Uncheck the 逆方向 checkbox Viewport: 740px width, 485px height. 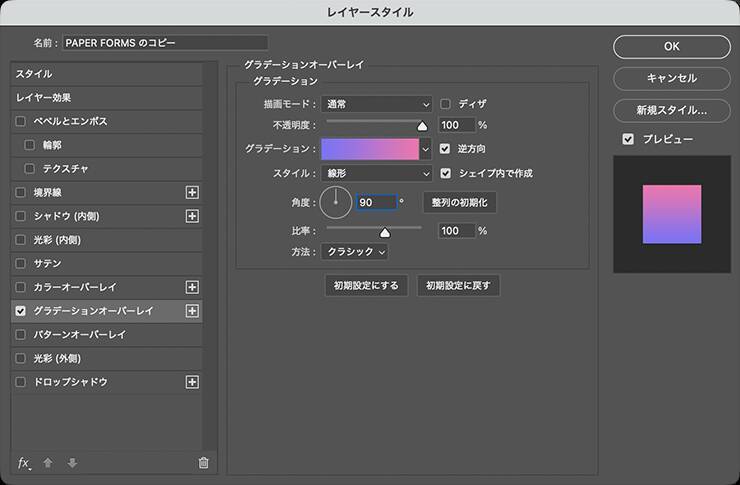pos(445,149)
